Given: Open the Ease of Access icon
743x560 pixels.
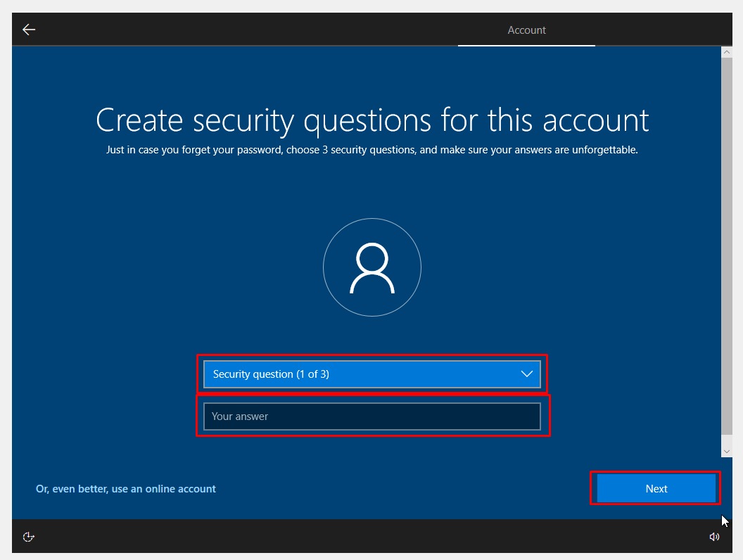Looking at the screenshot, I should pyautogui.click(x=29, y=536).
